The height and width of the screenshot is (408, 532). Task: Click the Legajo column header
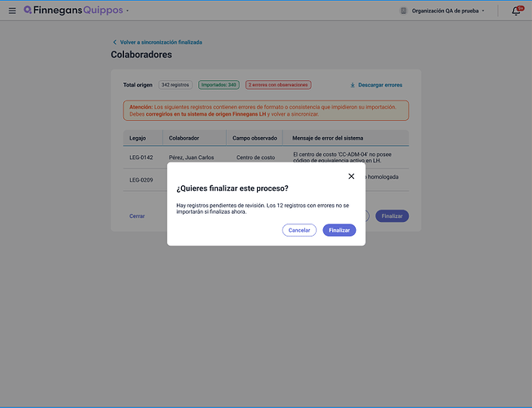137,138
